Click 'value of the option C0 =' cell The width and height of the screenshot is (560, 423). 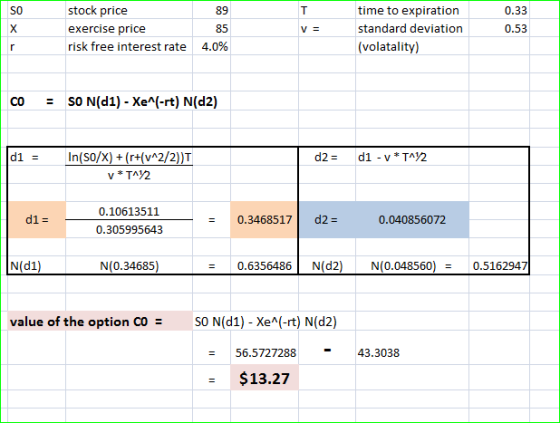(100, 322)
